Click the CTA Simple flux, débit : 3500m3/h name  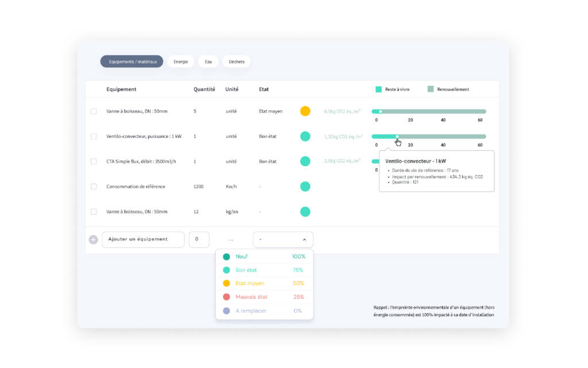point(141,162)
